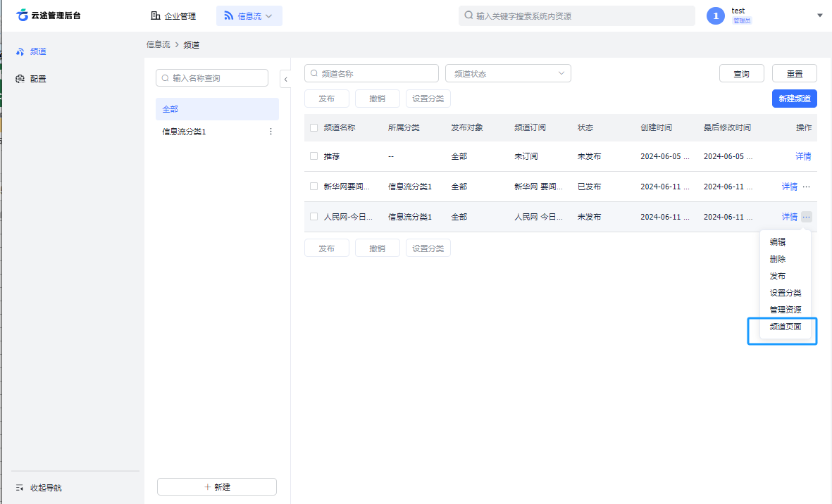Screen dimensions: 832x504
Task: Open 详情 for the 新华网要闻 channel
Action: [x=789, y=187]
